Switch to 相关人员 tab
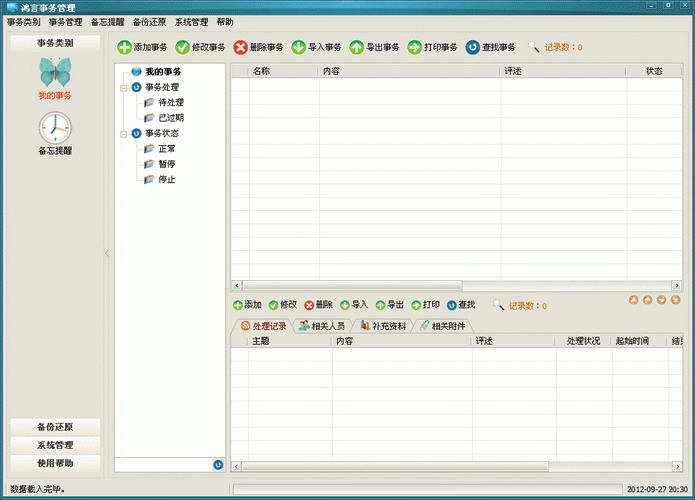 (x=322, y=326)
